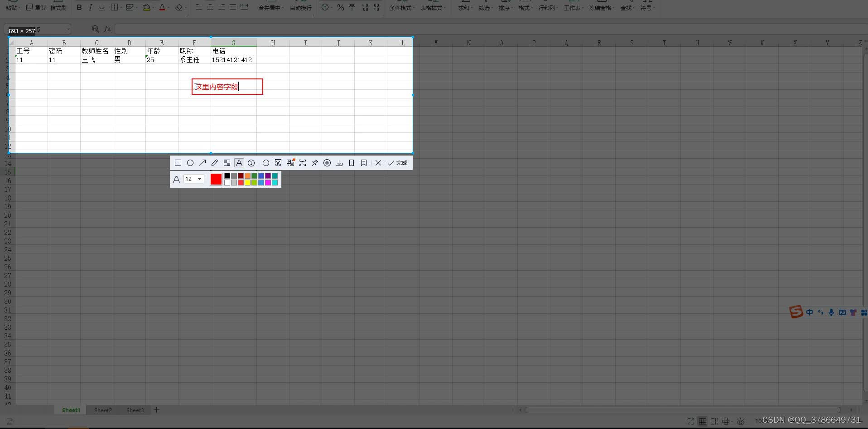Open the 冻结窗格 freeze panes menu
Screen dimensions: 868x429
(x=602, y=8)
